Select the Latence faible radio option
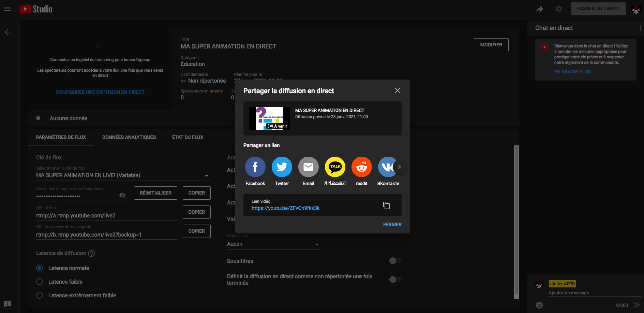 pos(40,282)
